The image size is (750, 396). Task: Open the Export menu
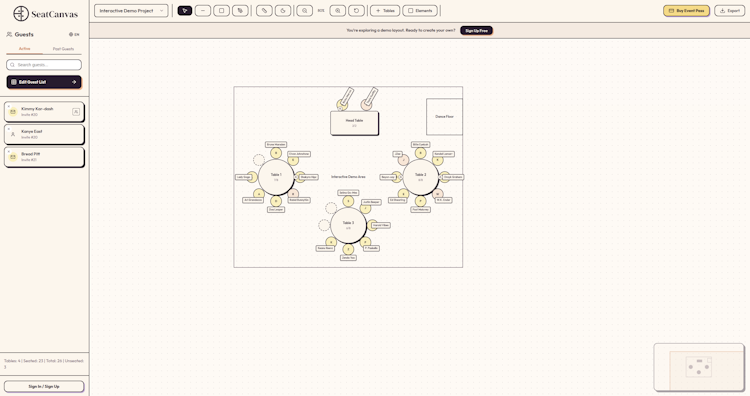729,11
